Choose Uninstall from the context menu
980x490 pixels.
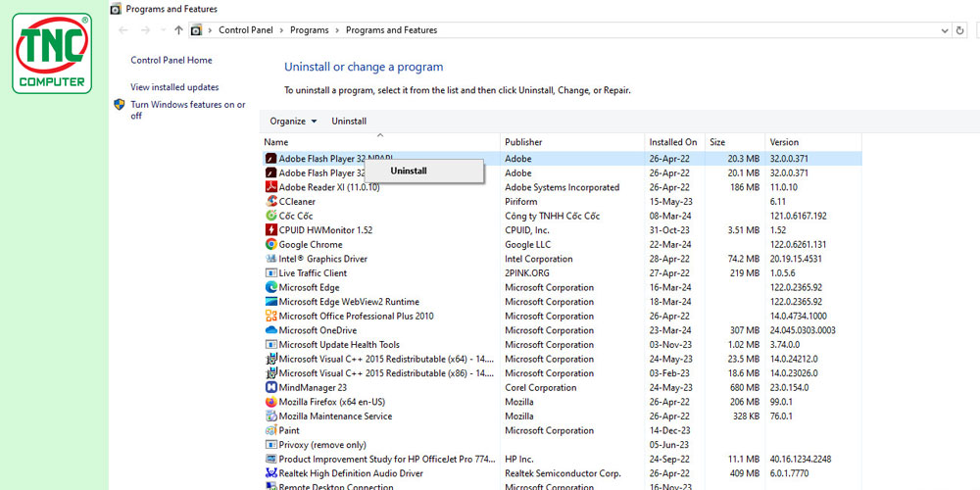click(x=423, y=171)
